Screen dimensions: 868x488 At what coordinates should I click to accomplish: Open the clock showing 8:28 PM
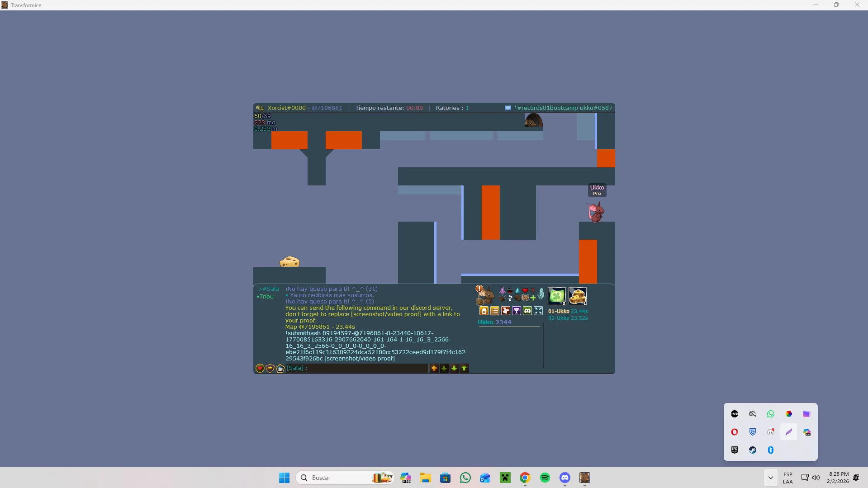[838, 478]
